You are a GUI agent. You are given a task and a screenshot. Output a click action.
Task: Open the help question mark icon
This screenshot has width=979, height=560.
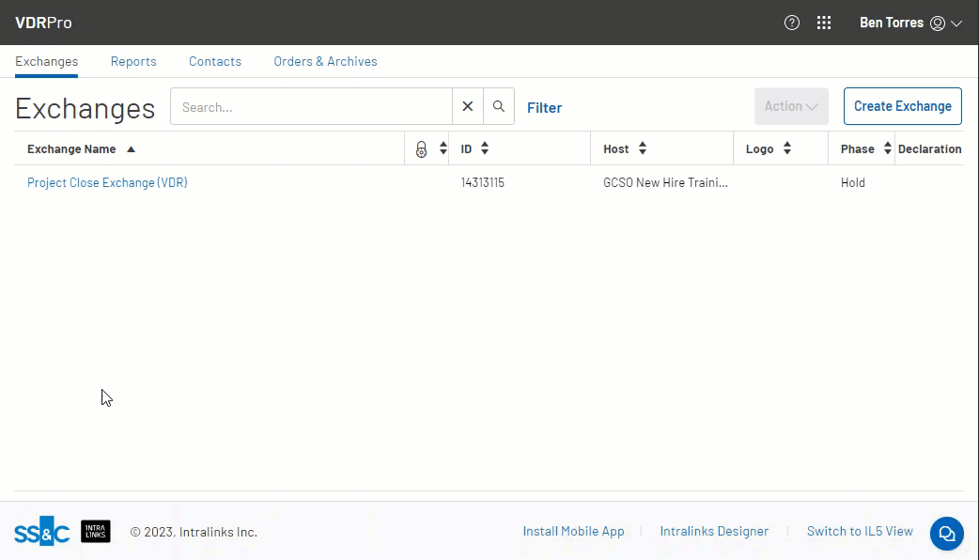[x=792, y=23]
